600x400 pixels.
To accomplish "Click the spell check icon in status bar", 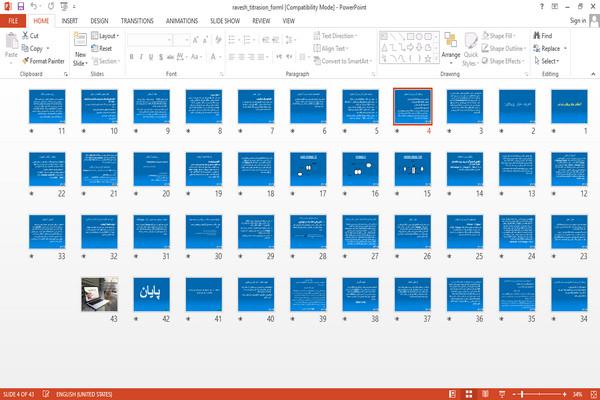I will [46, 394].
